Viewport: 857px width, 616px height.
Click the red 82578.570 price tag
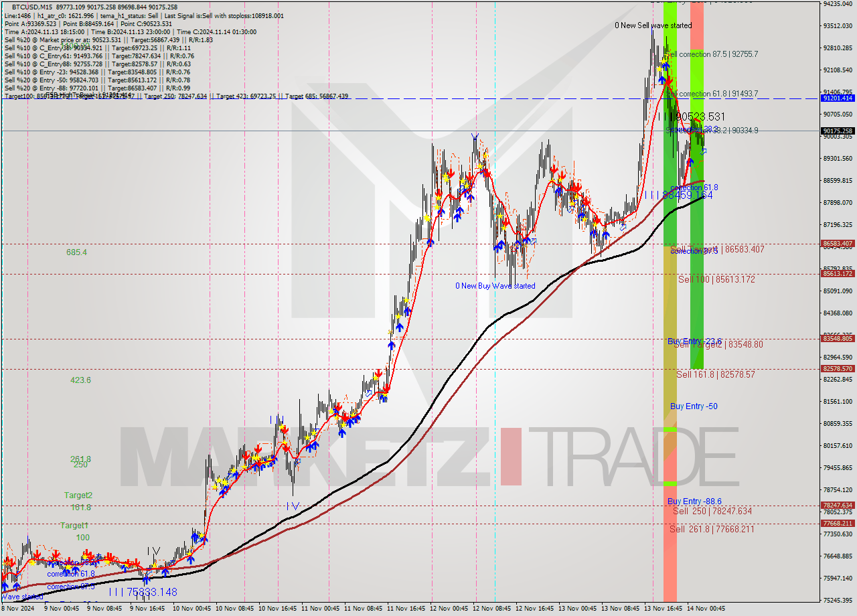coord(838,369)
